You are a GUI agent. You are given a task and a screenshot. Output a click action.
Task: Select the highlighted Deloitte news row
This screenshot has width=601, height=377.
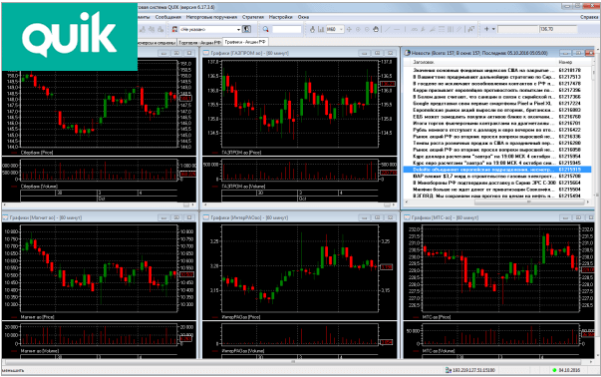tap(497, 169)
